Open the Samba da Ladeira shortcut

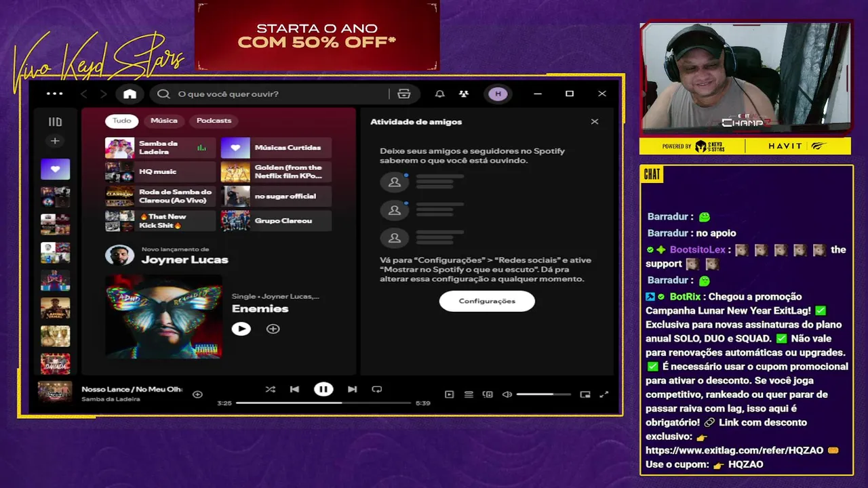point(160,148)
